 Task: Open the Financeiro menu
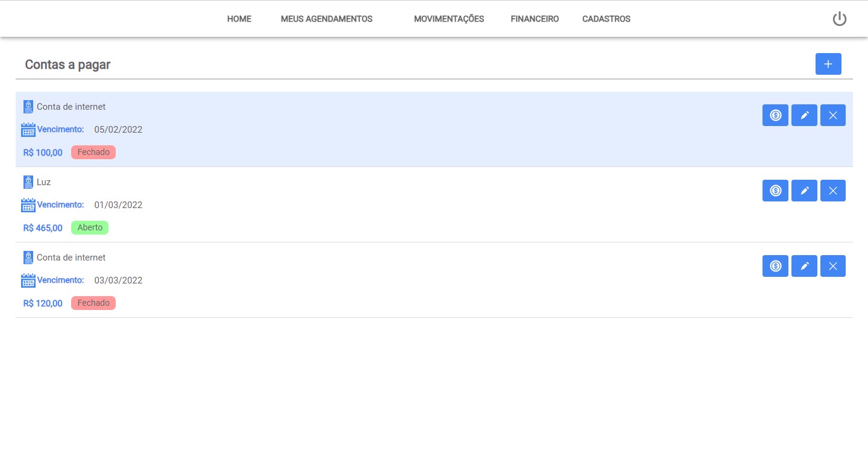coord(534,19)
